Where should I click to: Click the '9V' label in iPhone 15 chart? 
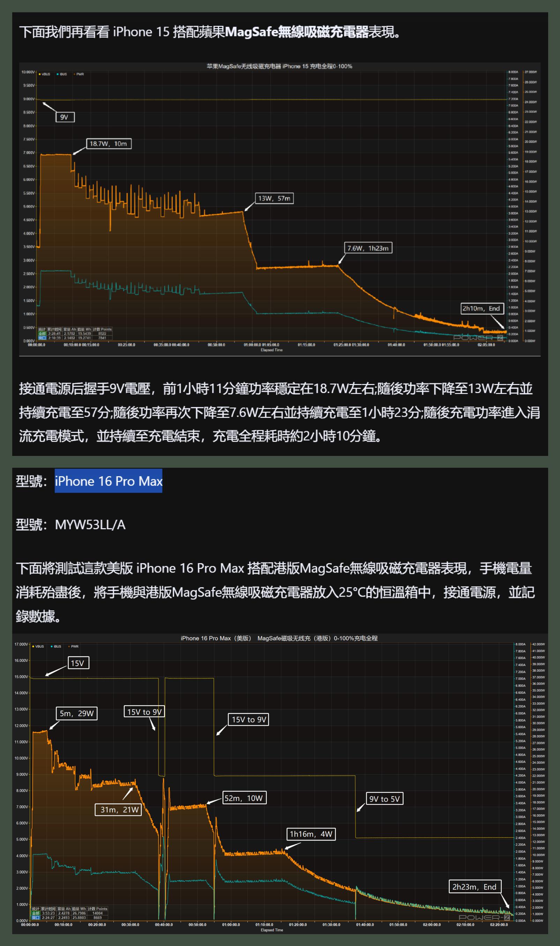coord(65,117)
